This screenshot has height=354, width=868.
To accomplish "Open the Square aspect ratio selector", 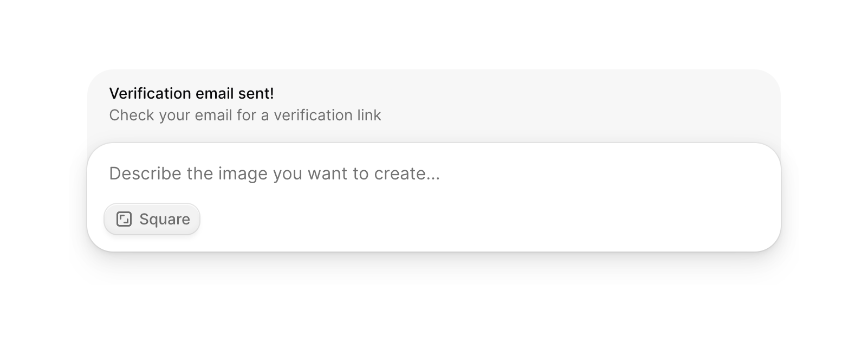I will coord(152,219).
